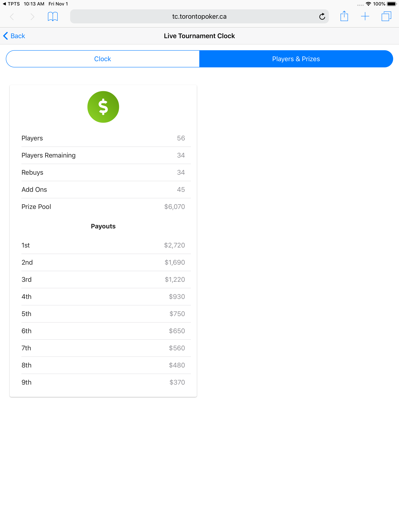Tap the Players count 56
Screen dimensions: 399x532
pos(181,138)
